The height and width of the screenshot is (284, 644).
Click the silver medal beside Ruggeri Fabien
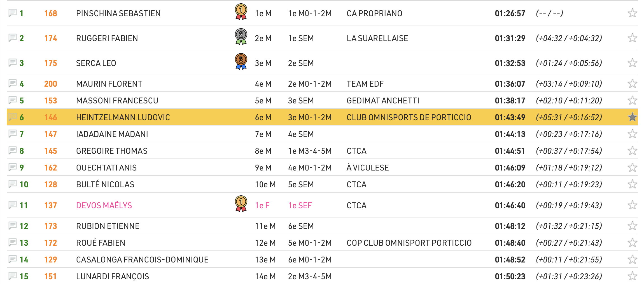coord(241,37)
